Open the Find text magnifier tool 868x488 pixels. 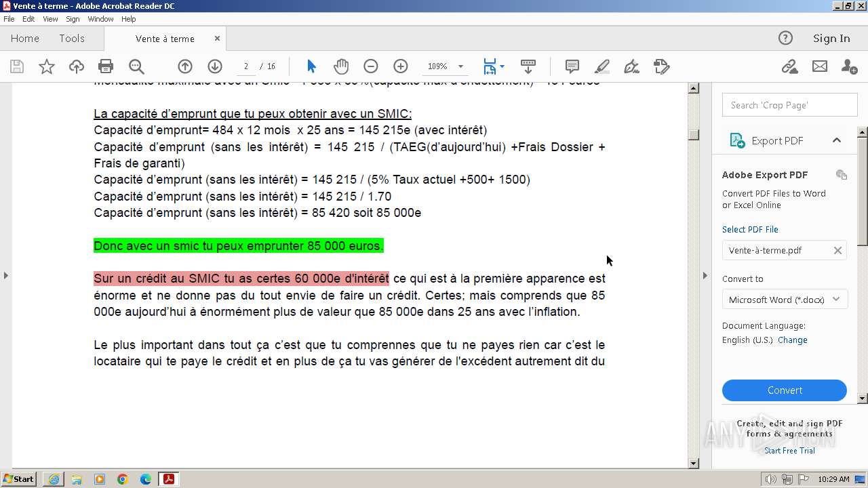click(x=136, y=66)
